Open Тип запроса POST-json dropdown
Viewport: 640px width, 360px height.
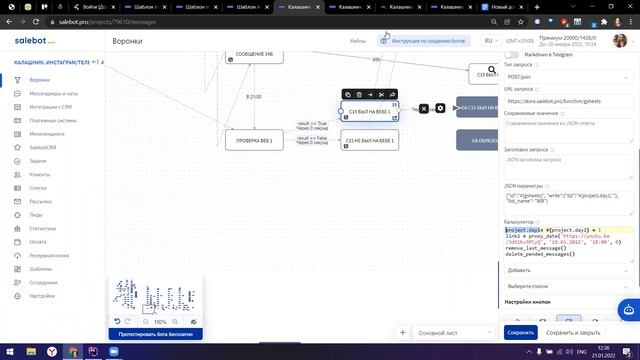[x=568, y=77]
